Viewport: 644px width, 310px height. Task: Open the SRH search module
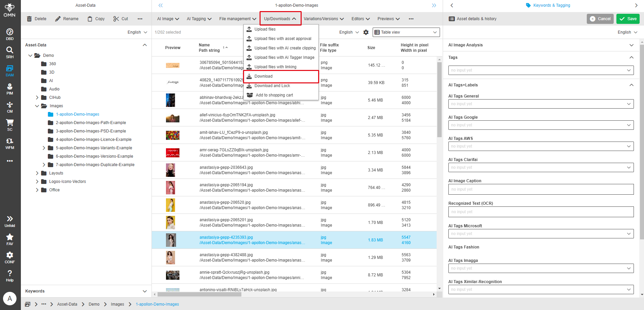[x=10, y=52]
